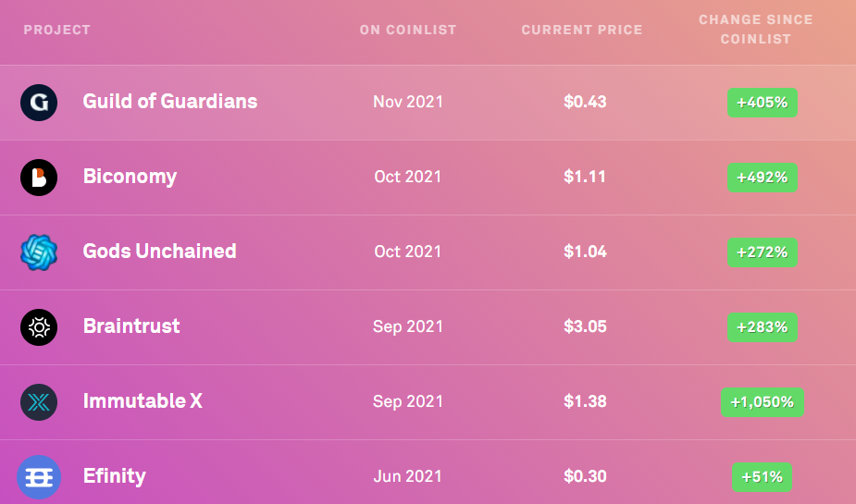
Task: Click the Change Since CoinList header
Action: pyautogui.click(x=756, y=30)
